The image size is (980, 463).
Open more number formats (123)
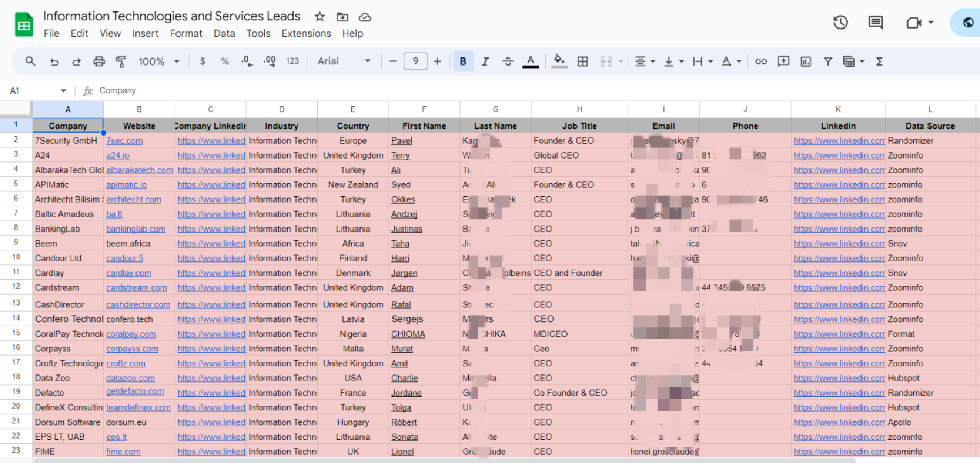tap(292, 61)
